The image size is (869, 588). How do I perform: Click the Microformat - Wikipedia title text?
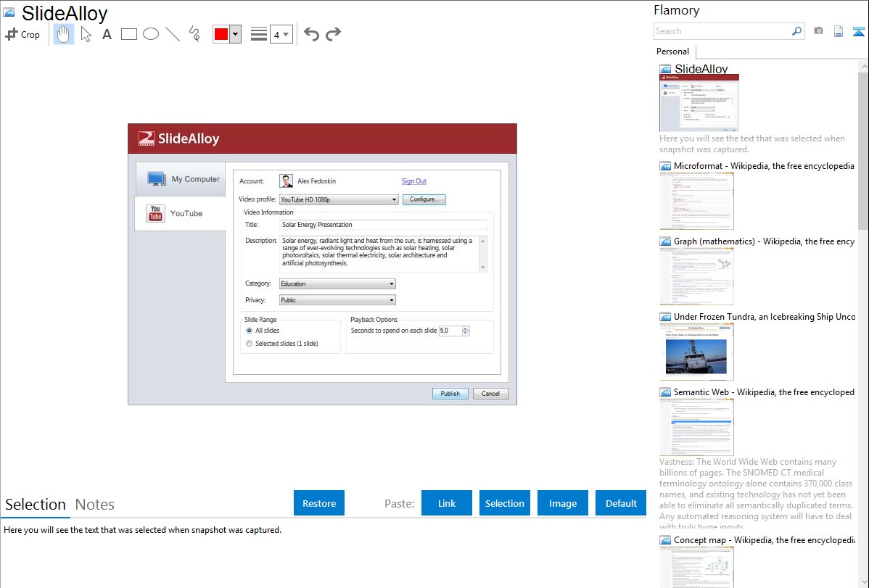coord(765,166)
